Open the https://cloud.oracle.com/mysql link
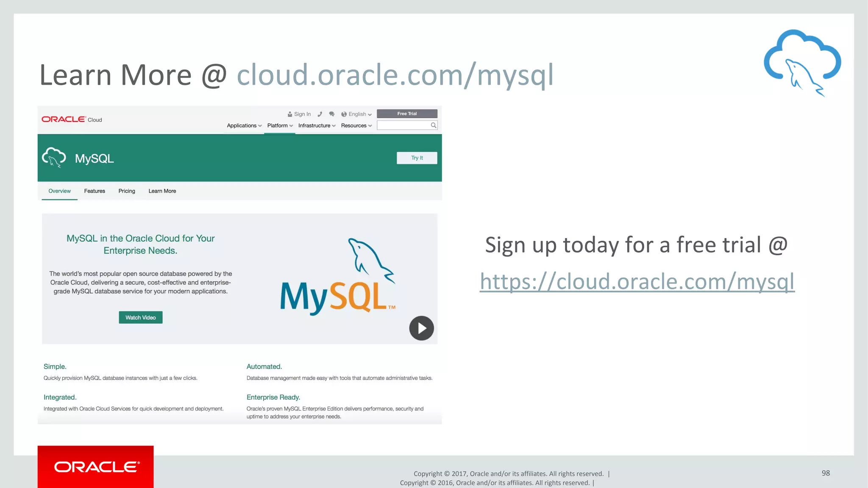 click(x=637, y=281)
